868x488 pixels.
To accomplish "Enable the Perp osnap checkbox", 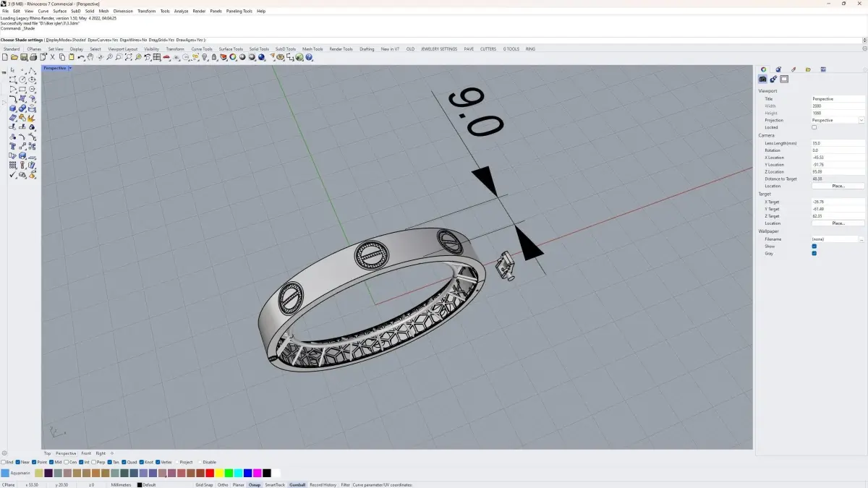I will click(x=93, y=462).
